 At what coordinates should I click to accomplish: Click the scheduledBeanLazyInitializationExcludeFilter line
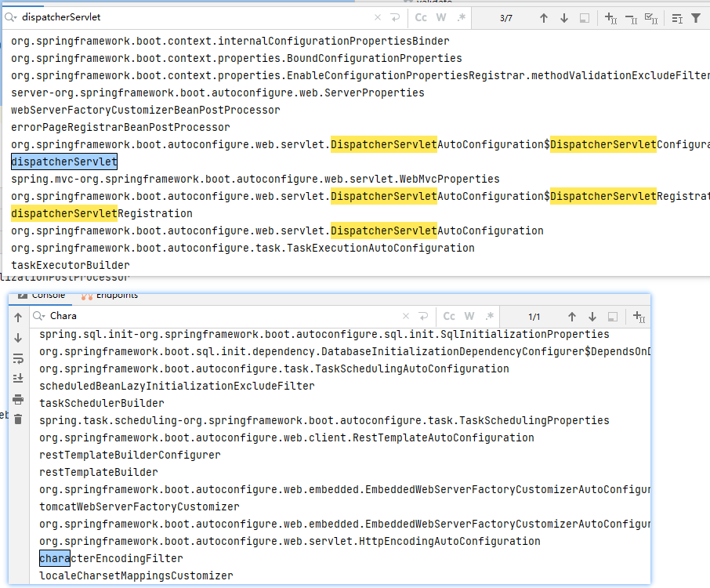pos(177,387)
